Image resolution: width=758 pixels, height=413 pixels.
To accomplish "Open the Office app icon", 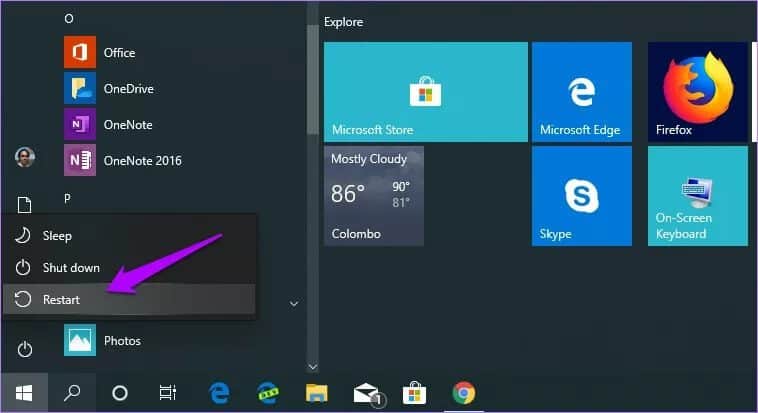I will point(80,52).
